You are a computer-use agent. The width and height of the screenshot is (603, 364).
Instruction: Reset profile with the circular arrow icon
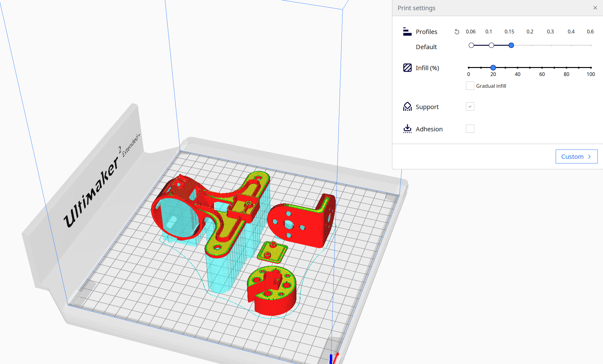[457, 32]
